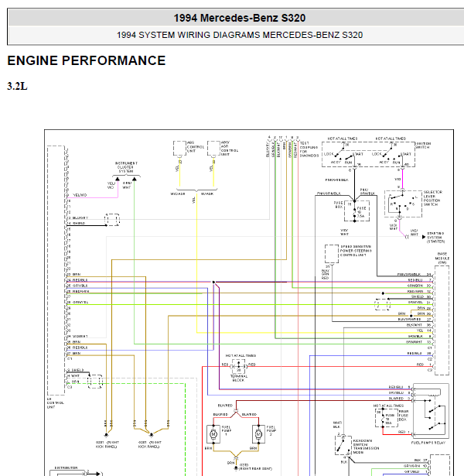Click the 'FUEL PUMP 1' label
Image resolution: width=464 pixels, height=476 pixels.
227,430
